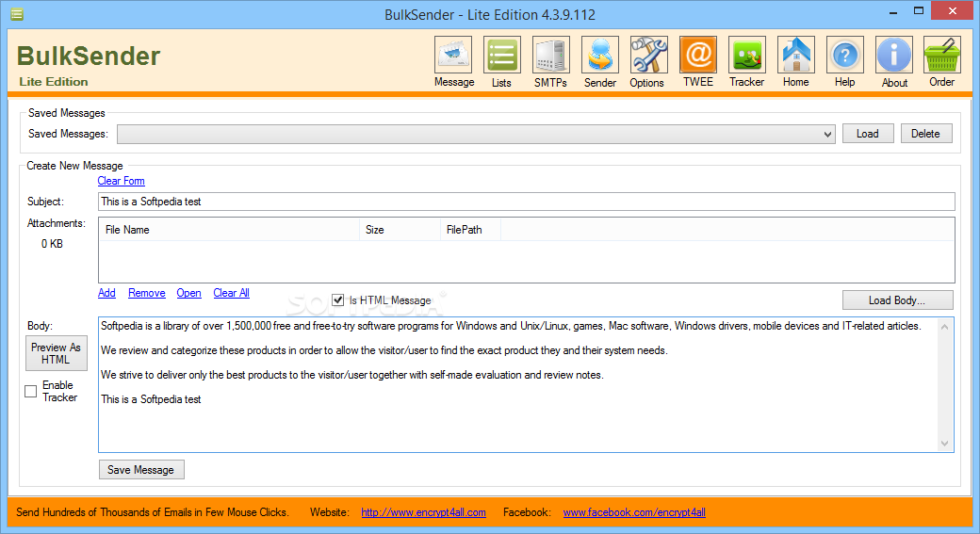Open the Sender toolbar icon
The image size is (980, 534).
click(600, 55)
